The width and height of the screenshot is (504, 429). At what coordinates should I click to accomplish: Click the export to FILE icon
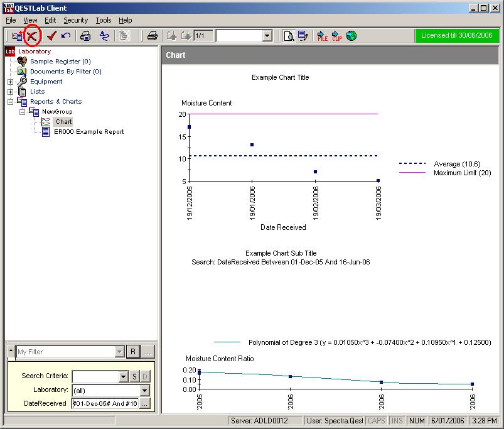pos(322,36)
